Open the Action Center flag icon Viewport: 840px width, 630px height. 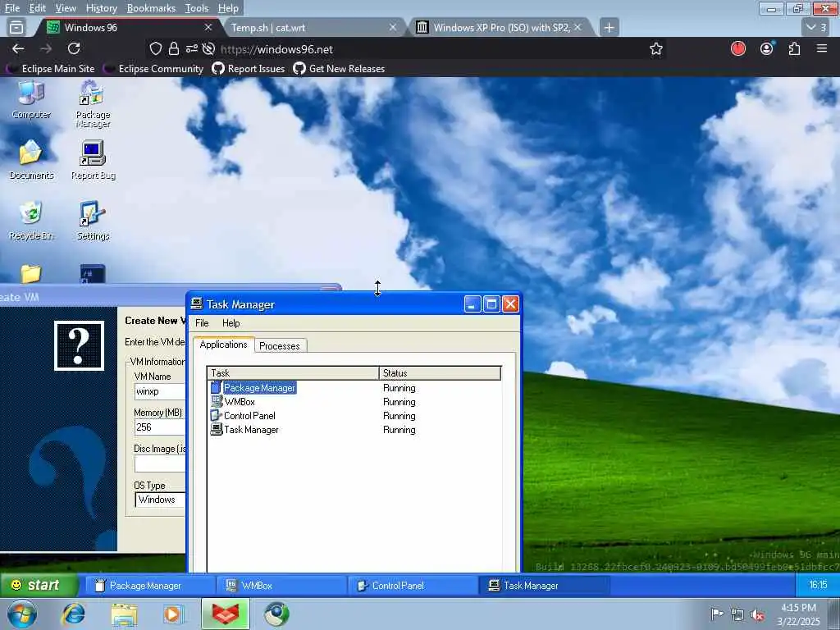click(x=717, y=614)
